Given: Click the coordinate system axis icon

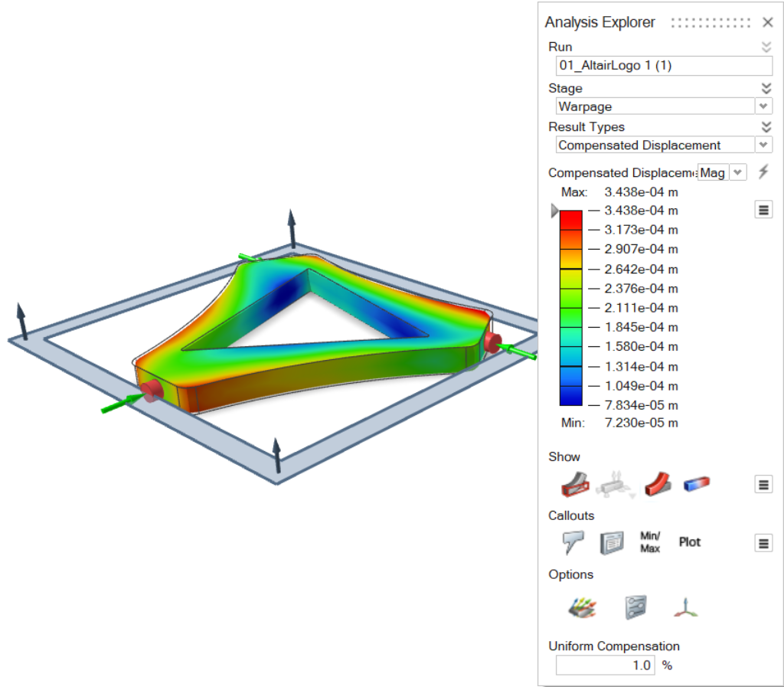Looking at the screenshot, I should click(685, 607).
